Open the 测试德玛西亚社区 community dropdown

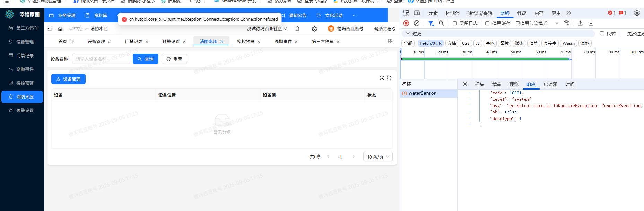[x=267, y=28]
